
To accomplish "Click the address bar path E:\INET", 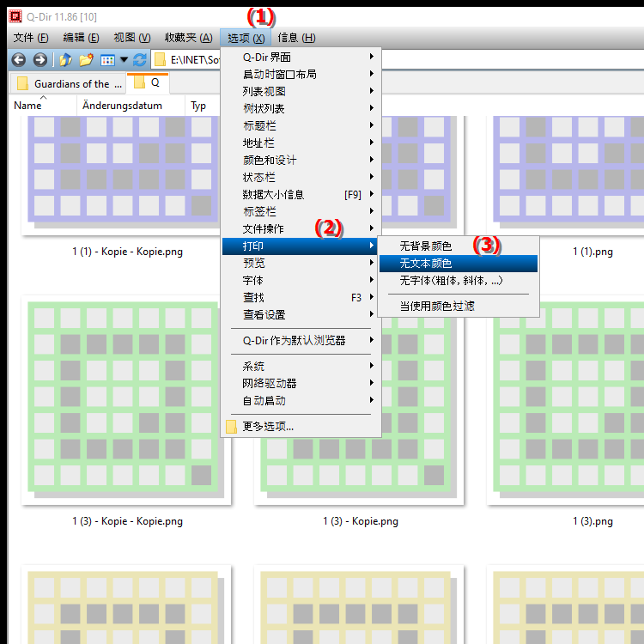I will point(195,60).
